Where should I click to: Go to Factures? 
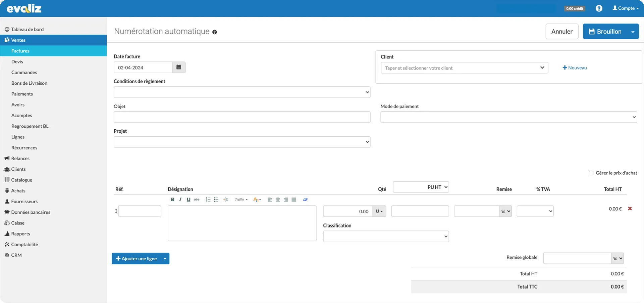click(x=53, y=51)
